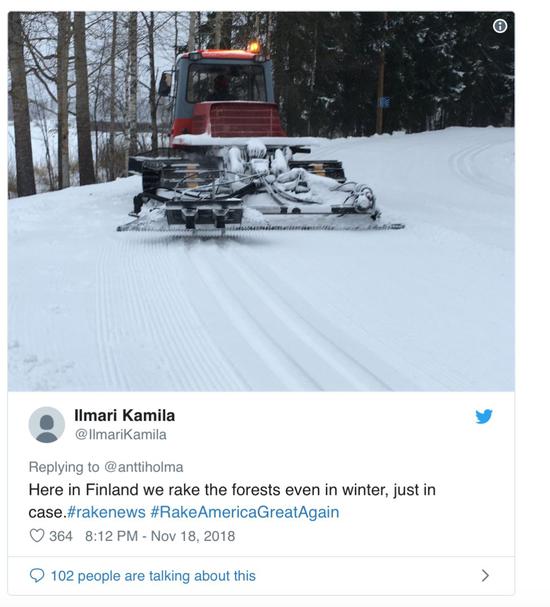
Task: Click the 8:12 PM timestamp
Action: pyautogui.click(x=111, y=536)
